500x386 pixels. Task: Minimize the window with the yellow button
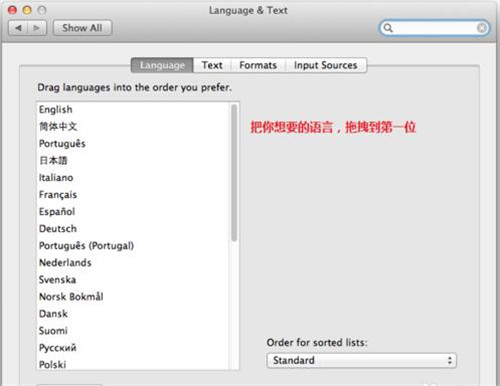point(27,10)
